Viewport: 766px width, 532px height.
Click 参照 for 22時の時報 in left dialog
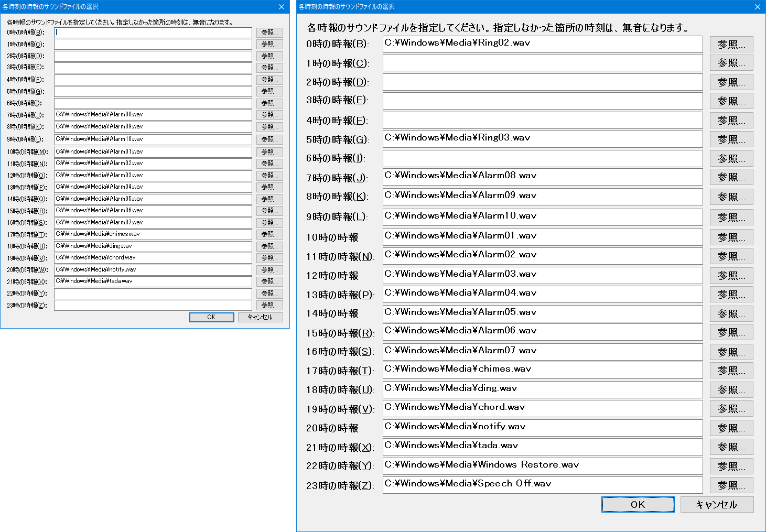tap(269, 294)
